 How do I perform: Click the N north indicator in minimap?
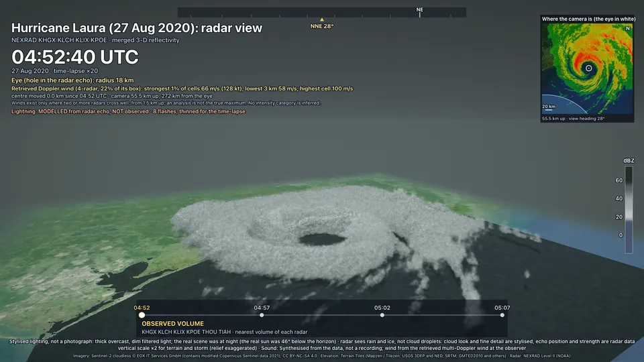[628, 28]
